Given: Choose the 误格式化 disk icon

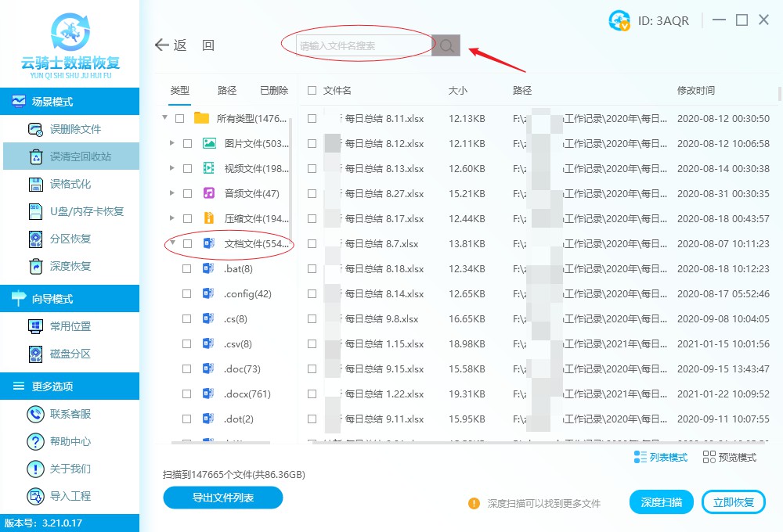Looking at the screenshot, I should tap(35, 184).
